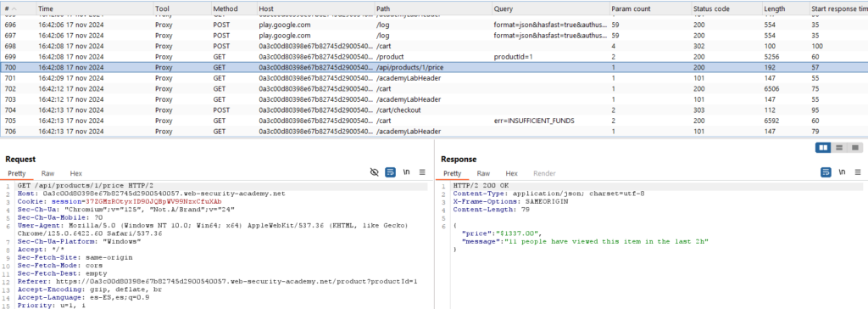Screen dimensions: 868x309
Task: Select row 705 err=INSUFFICIENT_FUNDS request
Action: point(434,121)
